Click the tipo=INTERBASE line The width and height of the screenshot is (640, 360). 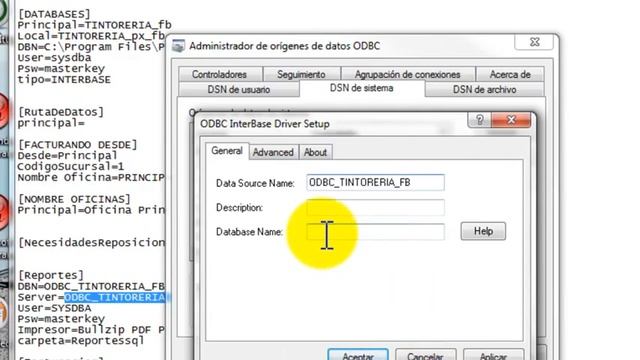(x=64, y=80)
